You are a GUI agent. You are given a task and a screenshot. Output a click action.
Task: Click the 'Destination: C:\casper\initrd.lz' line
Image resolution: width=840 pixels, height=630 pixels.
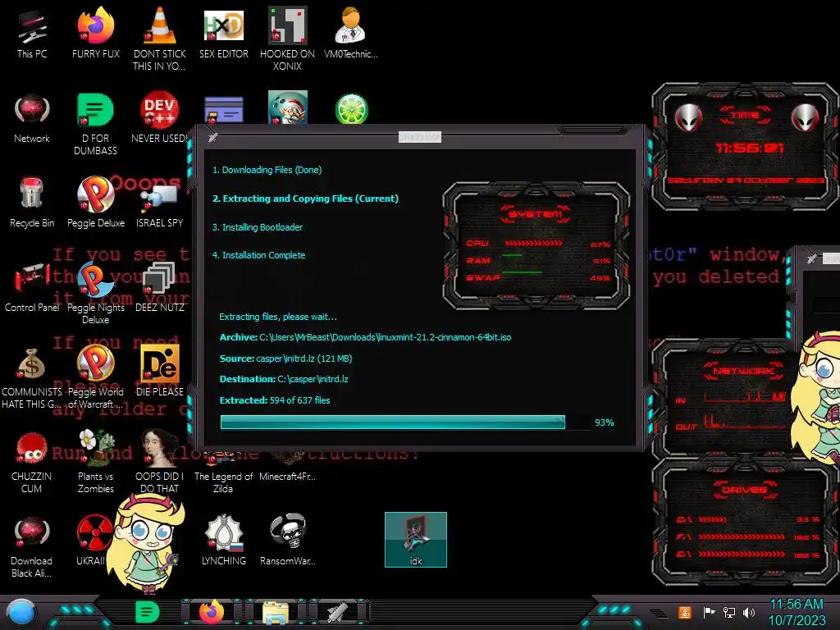click(x=284, y=379)
